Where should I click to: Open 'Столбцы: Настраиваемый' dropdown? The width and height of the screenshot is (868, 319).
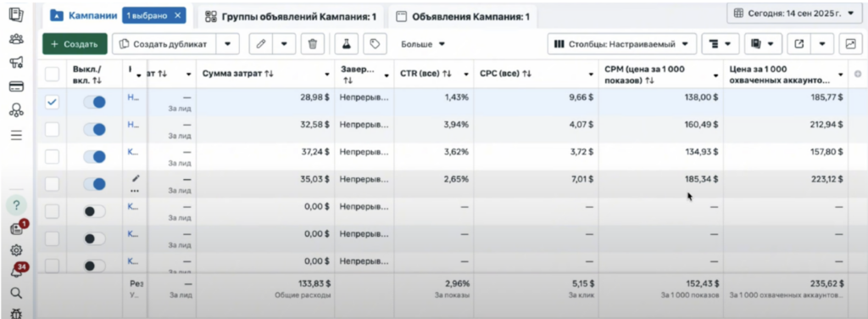(x=621, y=44)
